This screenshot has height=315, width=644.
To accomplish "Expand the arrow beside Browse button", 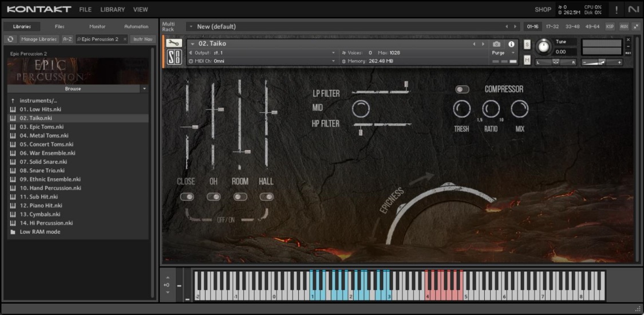I will [144, 89].
